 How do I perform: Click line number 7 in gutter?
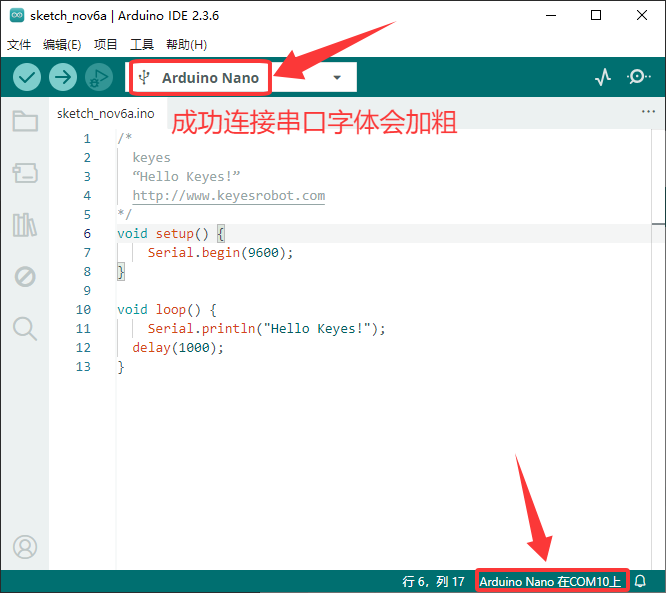tap(87, 253)
